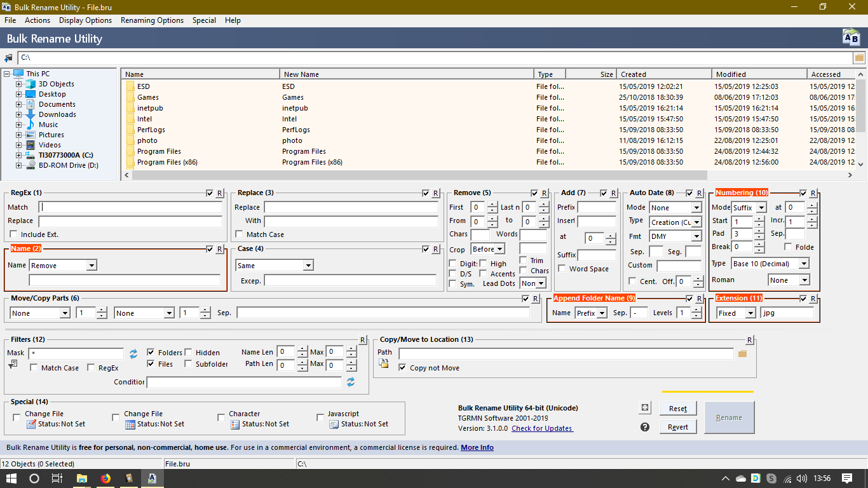The width and height of the screenshot is (868, 488).
Task: Click the Change File Attributes status icon
Action: [31, 424]
